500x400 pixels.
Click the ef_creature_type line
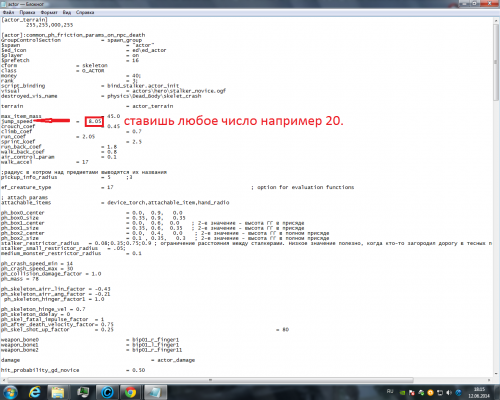pos(177,187)
